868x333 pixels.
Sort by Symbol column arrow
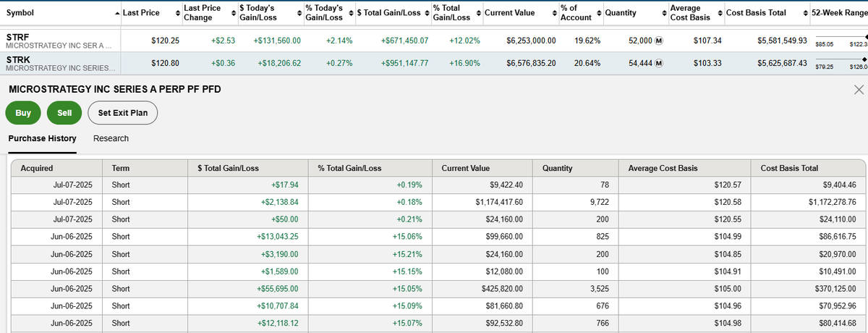point(118,13)
